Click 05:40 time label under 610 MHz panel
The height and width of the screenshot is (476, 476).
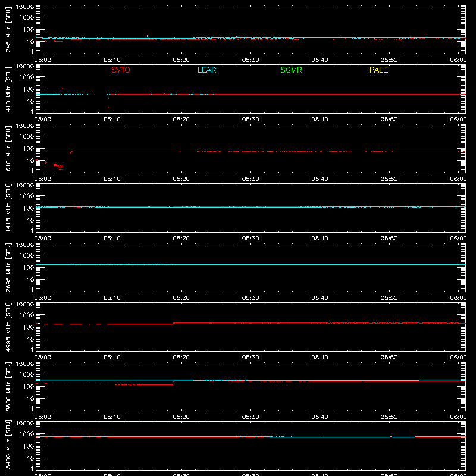[320, 179]
